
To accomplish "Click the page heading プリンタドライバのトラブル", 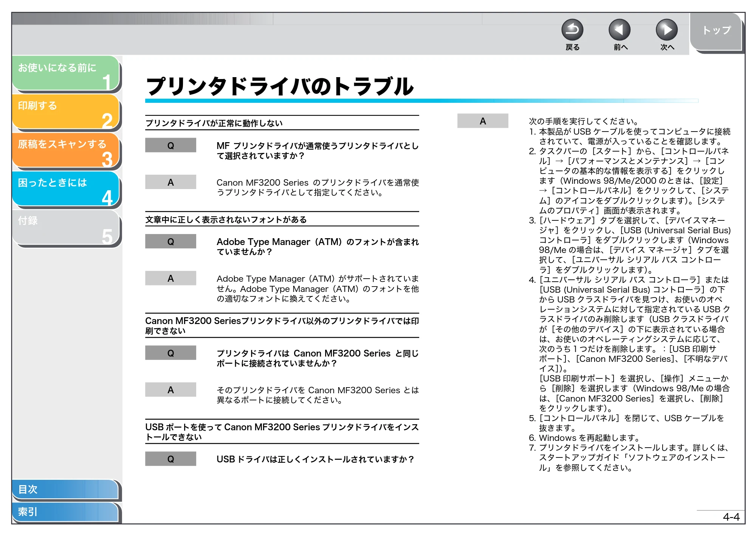I will tap(280, 87).
